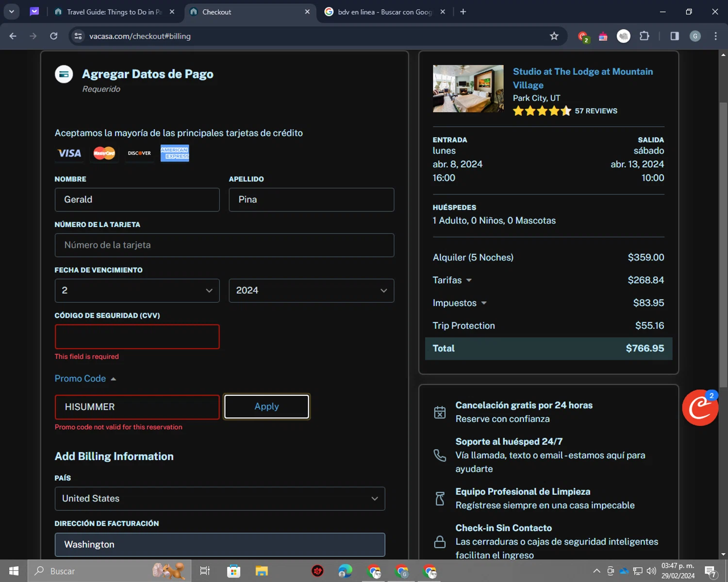Click the card number input field
Image resolution: width=728 pixels, height=582 pixels.
pyautogui.click(x=224, y=245)
